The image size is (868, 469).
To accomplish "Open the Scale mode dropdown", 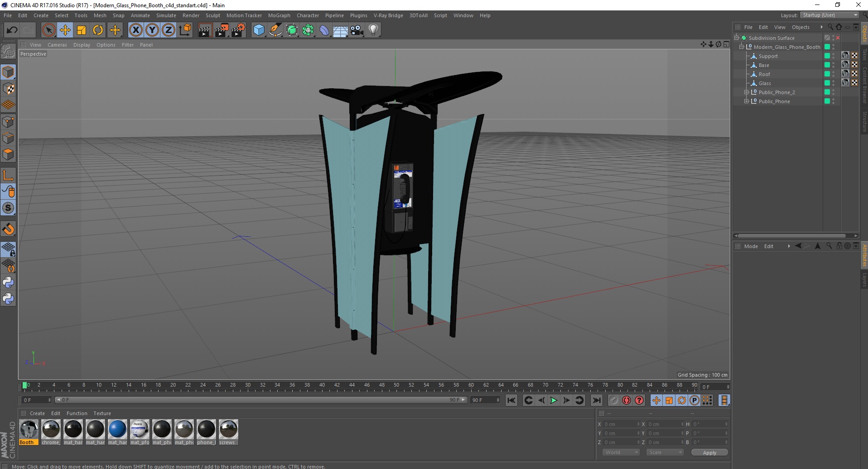I will coord(665,452).
